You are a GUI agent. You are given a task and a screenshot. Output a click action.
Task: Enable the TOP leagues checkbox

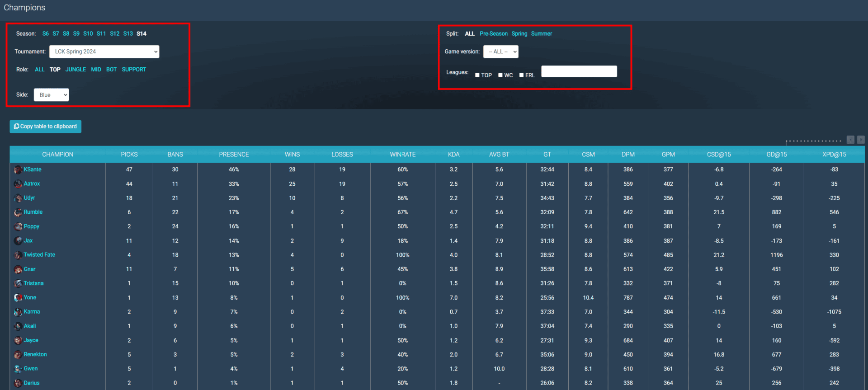coord(477,75)
